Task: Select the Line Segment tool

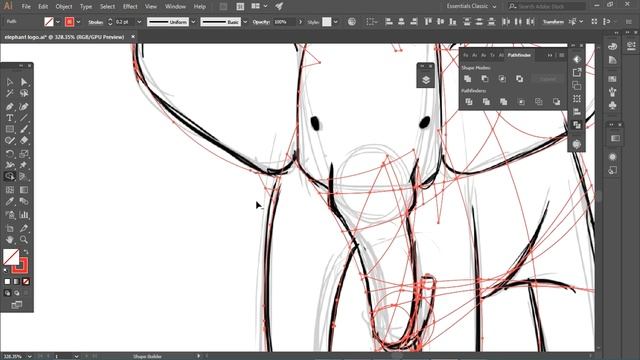Action: pos(24,118)
